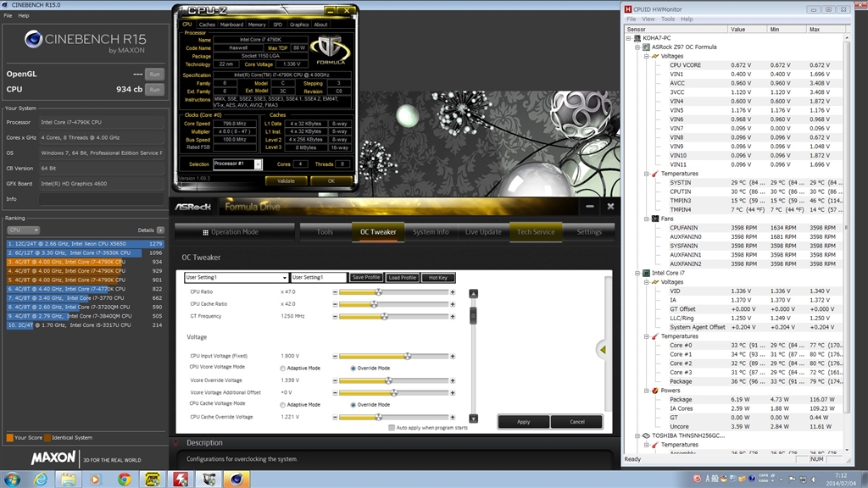The image size is (868, 488).
Task: Collapse the Fans tree node in HWMonitor
Action: click(646, 219)
